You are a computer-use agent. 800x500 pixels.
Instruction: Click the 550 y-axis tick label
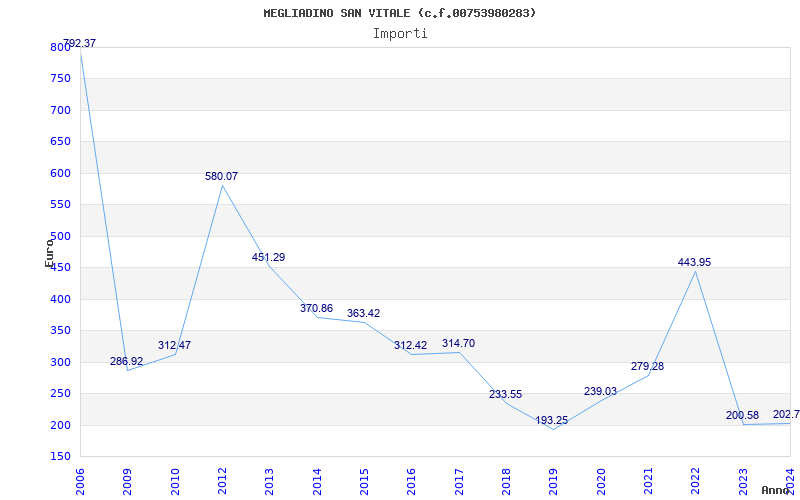(x=60, y=205)
